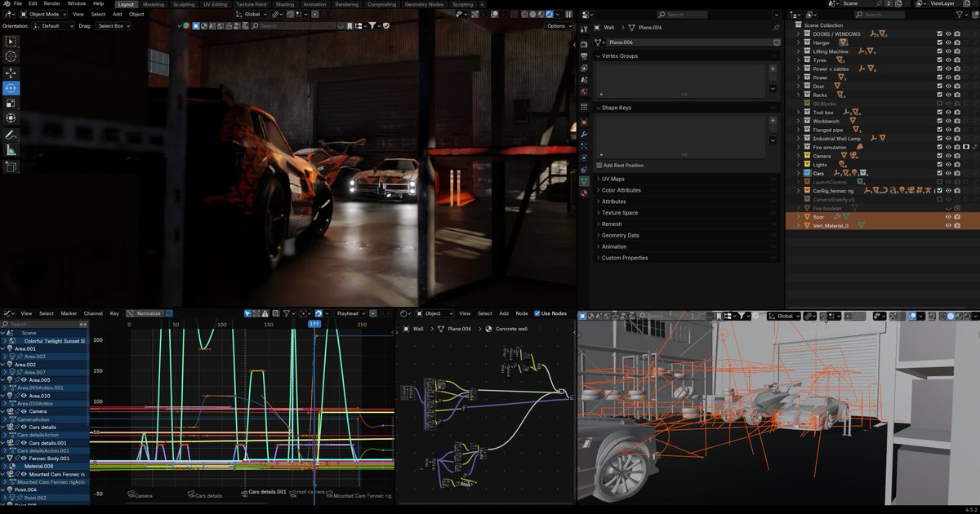Choose the Annotate pencil tool
Image resolution: width=980 pixels, height=514 pixels.
coord(11,135)
